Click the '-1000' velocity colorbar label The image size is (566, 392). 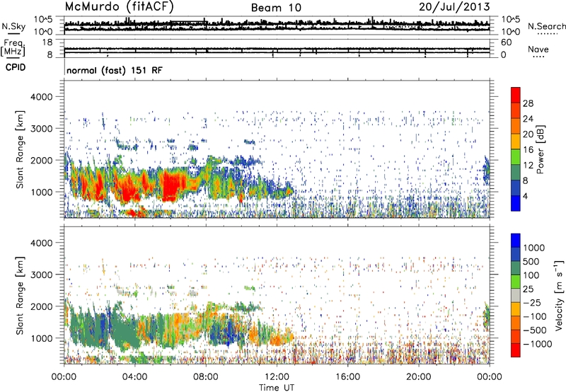click(537, 344)
